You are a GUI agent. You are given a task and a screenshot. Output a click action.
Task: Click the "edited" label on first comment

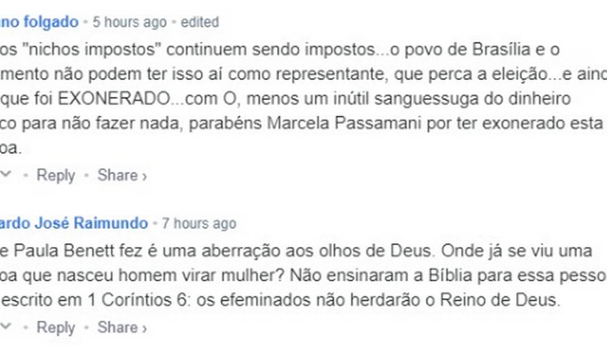click(200, 22)
